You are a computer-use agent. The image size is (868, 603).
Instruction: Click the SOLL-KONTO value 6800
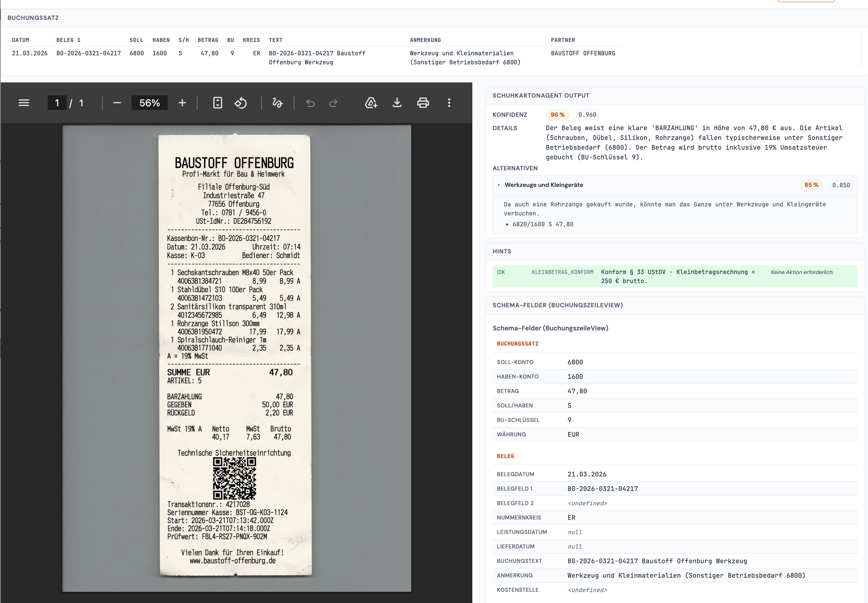[575, 362]
